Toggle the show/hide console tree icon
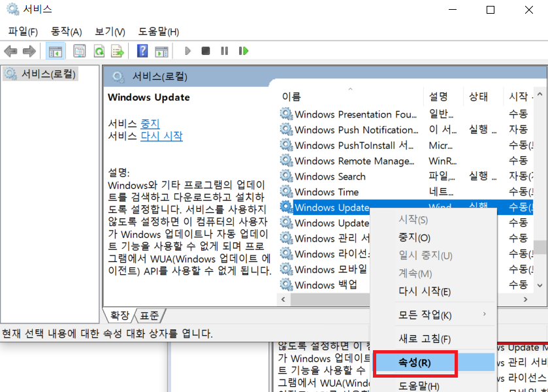Screen dimensions: 548x392 (x=56, y=52)
